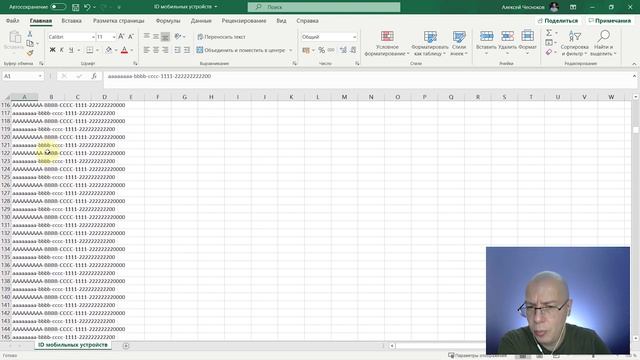Apply percent style format
The height and width of the screenshot is (360, 640).
click(x=322, y=50)
